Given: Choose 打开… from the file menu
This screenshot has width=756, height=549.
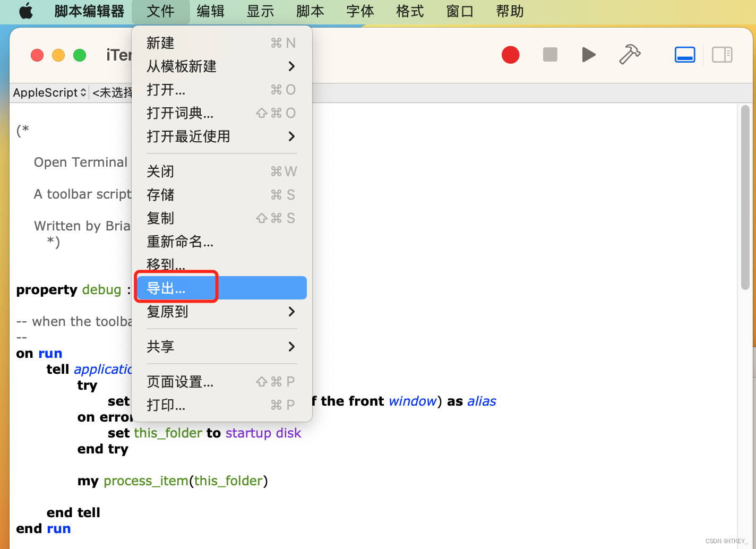Looking at the screenshot, I should [221, 90].
